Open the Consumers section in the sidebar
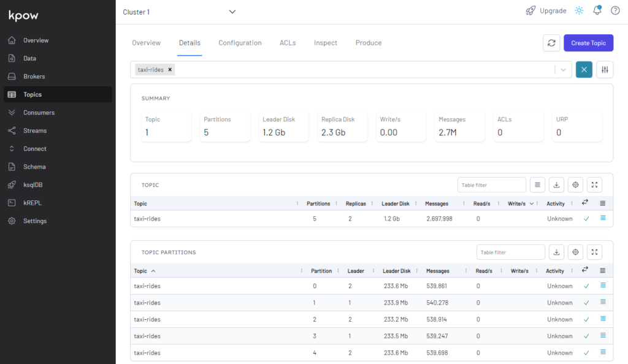628x364 pixels. [39, 112]
